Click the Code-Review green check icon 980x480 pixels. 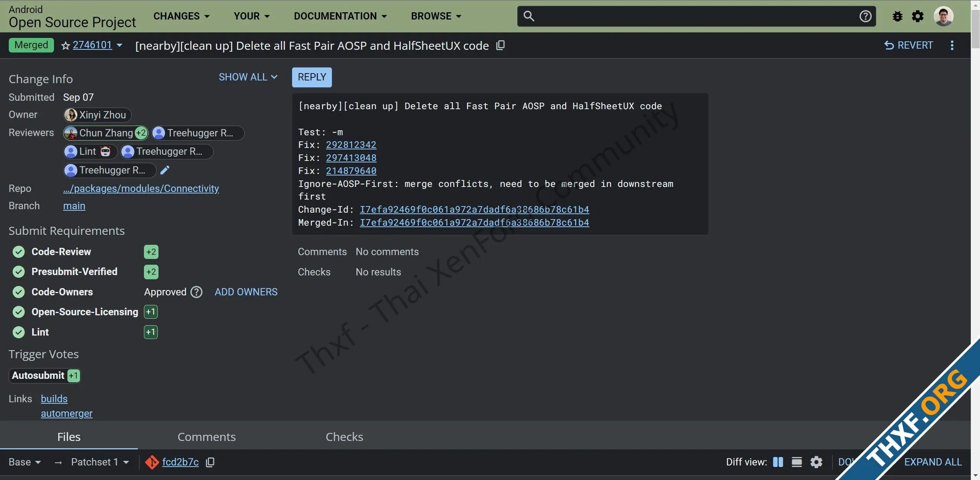(x=18, y=252)
